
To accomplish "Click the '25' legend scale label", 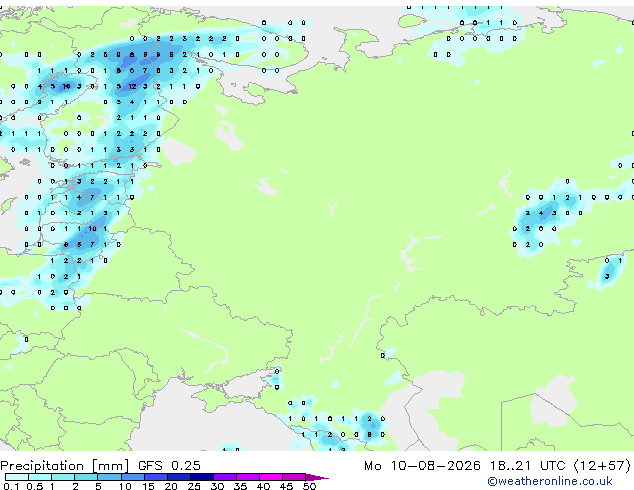I will tap(194, 486).
